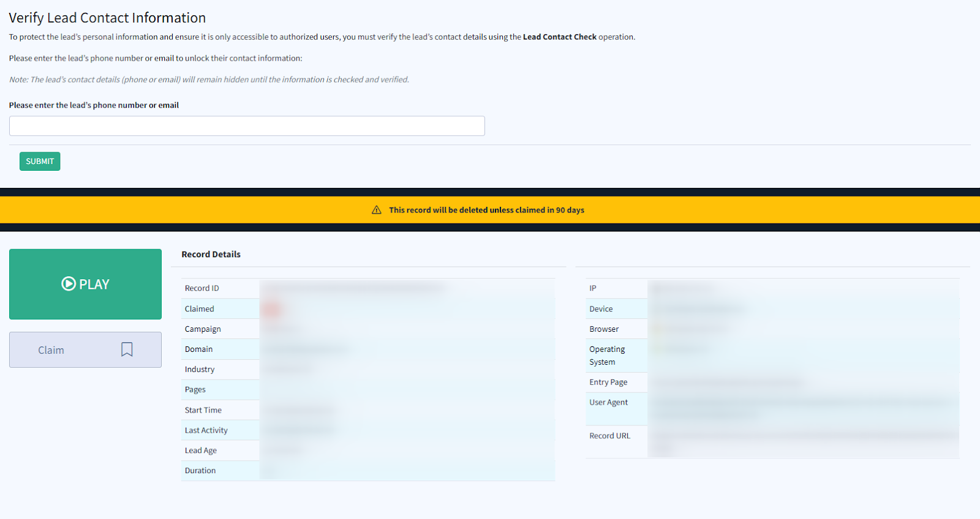Click the play circle icon on PLAY button

tap(69, 284)
